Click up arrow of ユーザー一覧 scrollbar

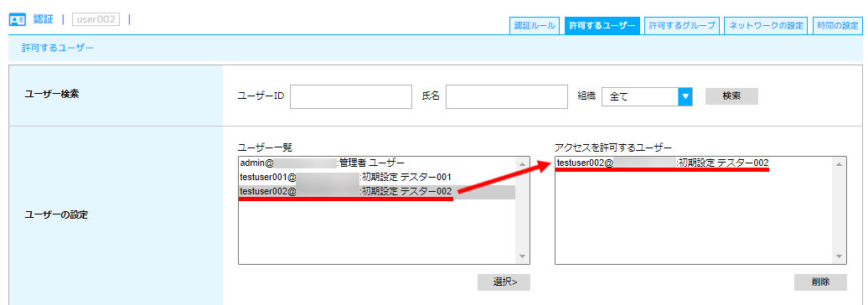pos(523,164)
